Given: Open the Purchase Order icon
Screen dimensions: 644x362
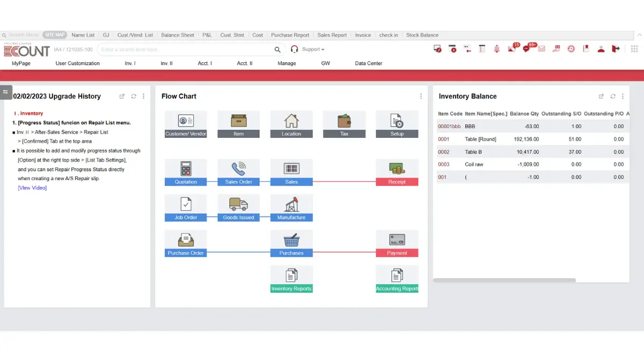Looking at the screenshot, I should [x=186, y=243].
